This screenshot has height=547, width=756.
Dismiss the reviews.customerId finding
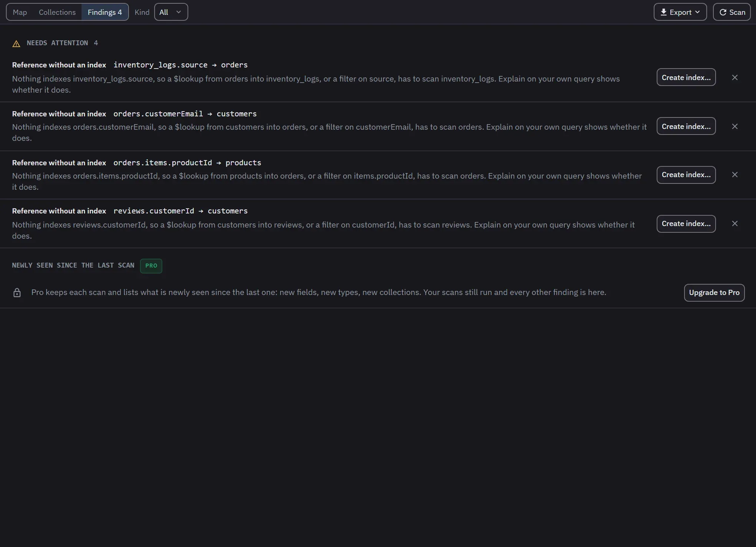point(735,223)
